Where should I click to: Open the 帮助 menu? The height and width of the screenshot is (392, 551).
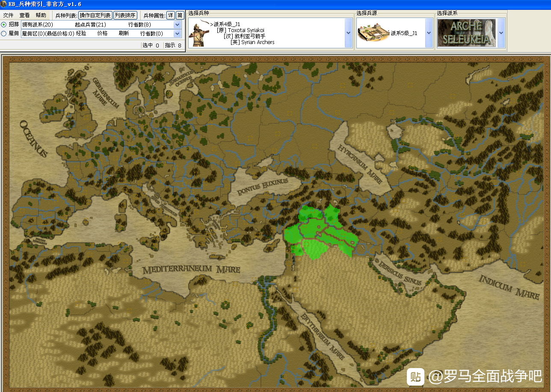[41, 15]
